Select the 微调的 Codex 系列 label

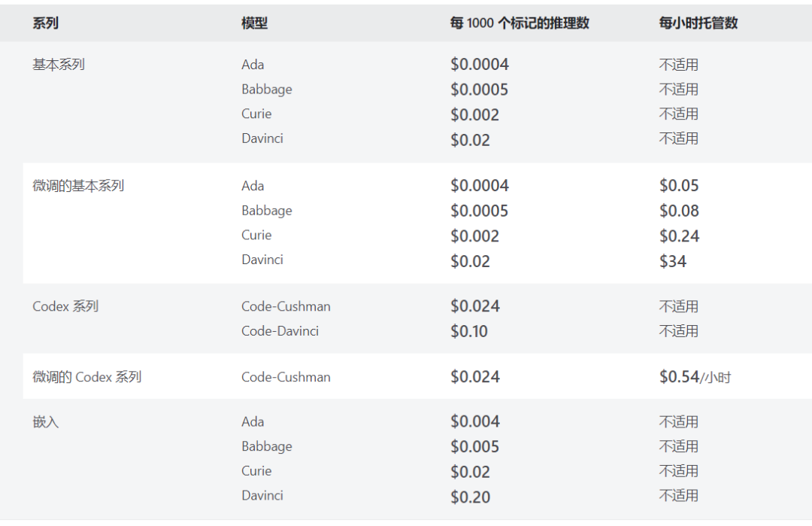pos(86,377)
